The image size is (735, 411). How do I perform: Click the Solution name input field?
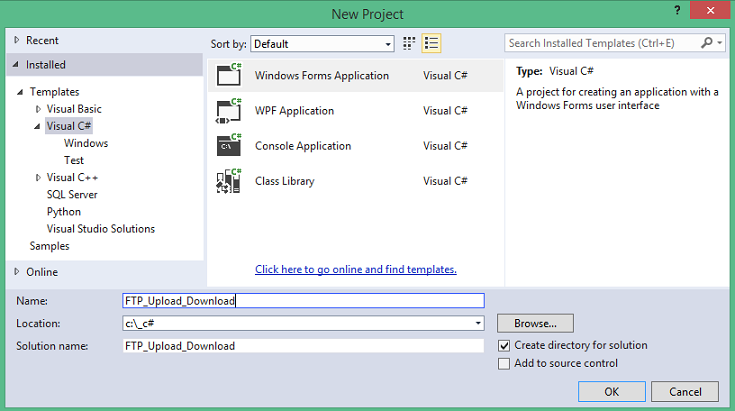coord(303,346)
